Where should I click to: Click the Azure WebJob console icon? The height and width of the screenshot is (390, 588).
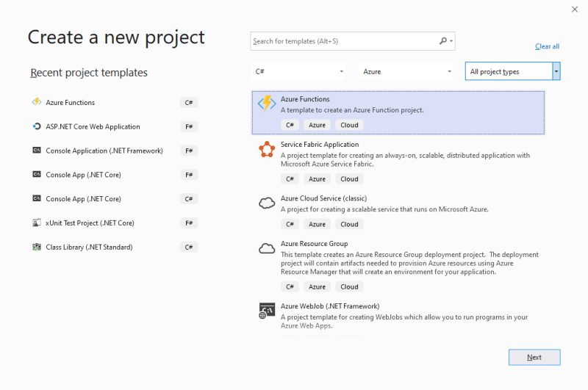pyautogui.click(x=267, y=311)
